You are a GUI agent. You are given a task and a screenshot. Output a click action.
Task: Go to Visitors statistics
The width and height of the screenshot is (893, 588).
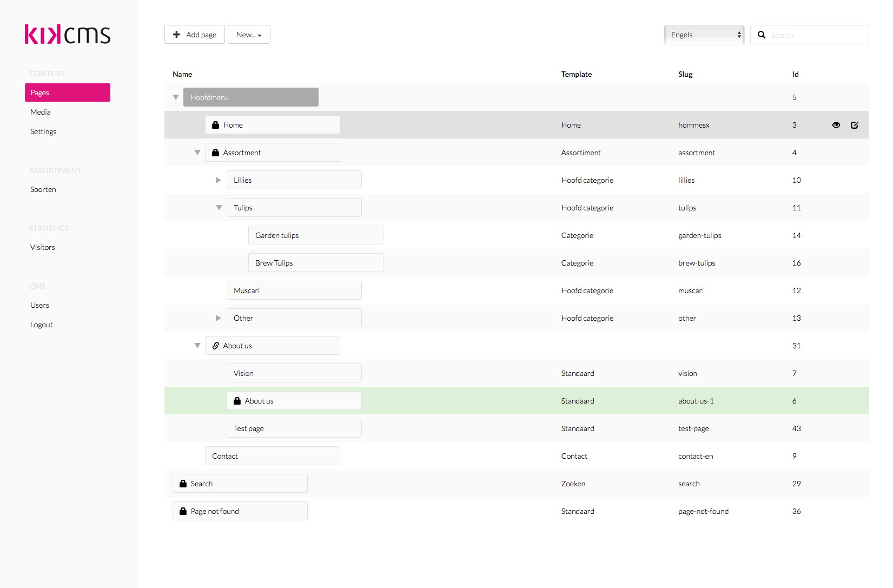(43, 247)
